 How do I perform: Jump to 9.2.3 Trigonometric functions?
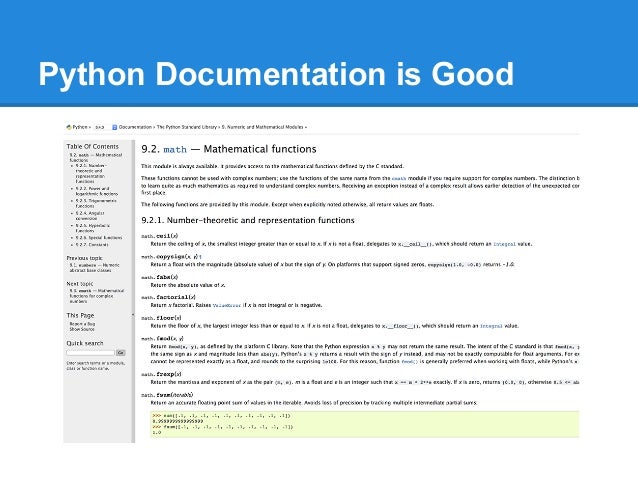(96, 203)
